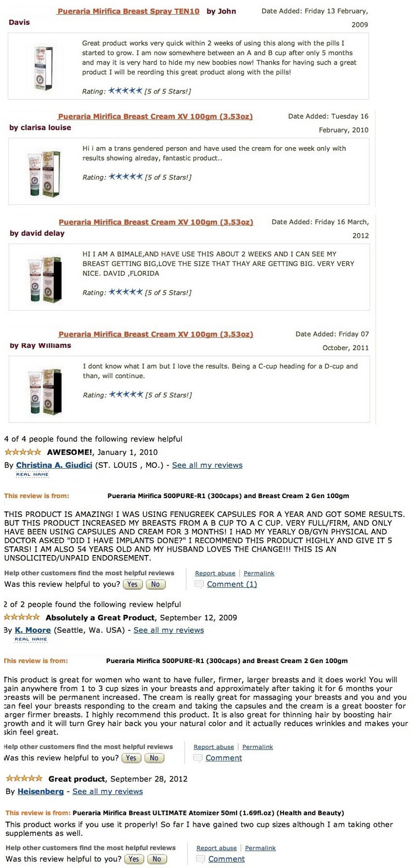Open the Comment (1) link
This screenshot has width=420, height=868.
(x=232, y=584)
